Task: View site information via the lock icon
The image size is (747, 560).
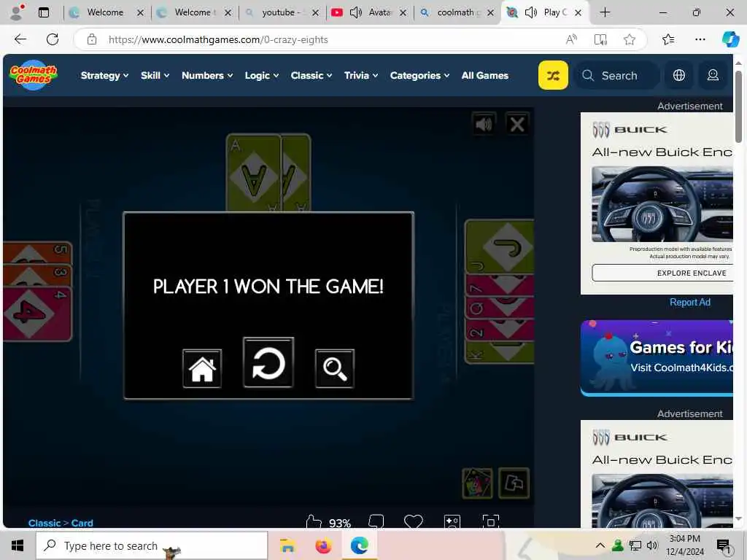Action: pyautogui.click(x=92, y=39)
